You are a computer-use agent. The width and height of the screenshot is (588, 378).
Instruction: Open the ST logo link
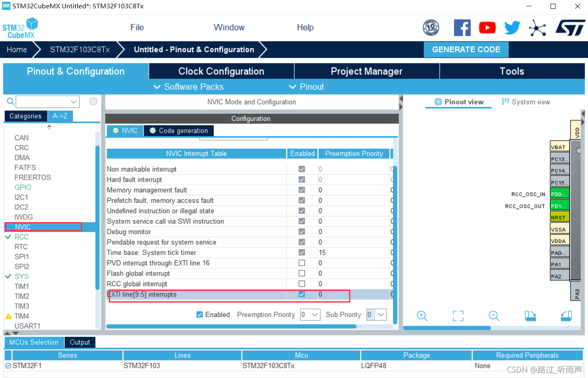point(570,28)
